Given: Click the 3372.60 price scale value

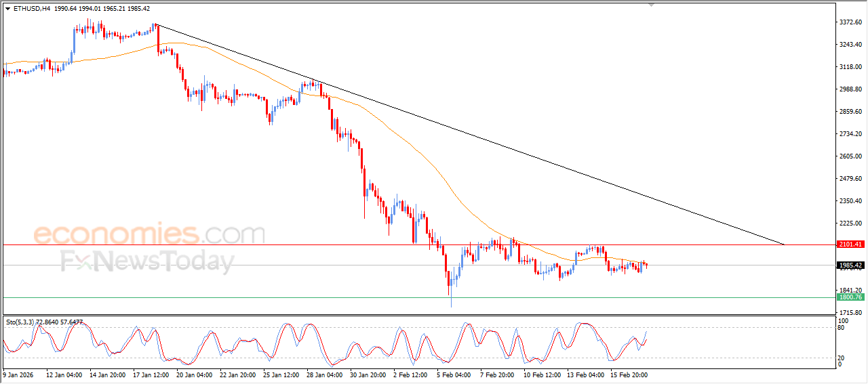Looking at the screenshot, I should [x=849, y=22].
